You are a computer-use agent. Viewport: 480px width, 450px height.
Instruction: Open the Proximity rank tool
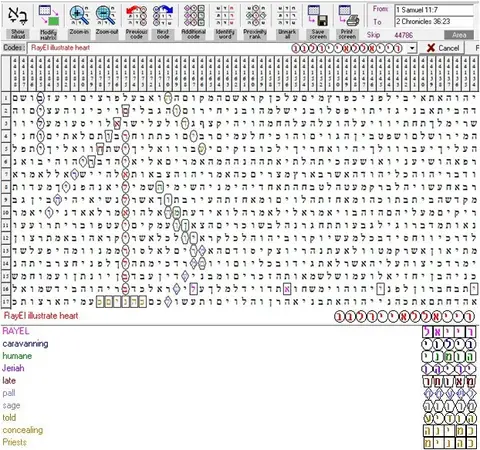pos(255,21)
